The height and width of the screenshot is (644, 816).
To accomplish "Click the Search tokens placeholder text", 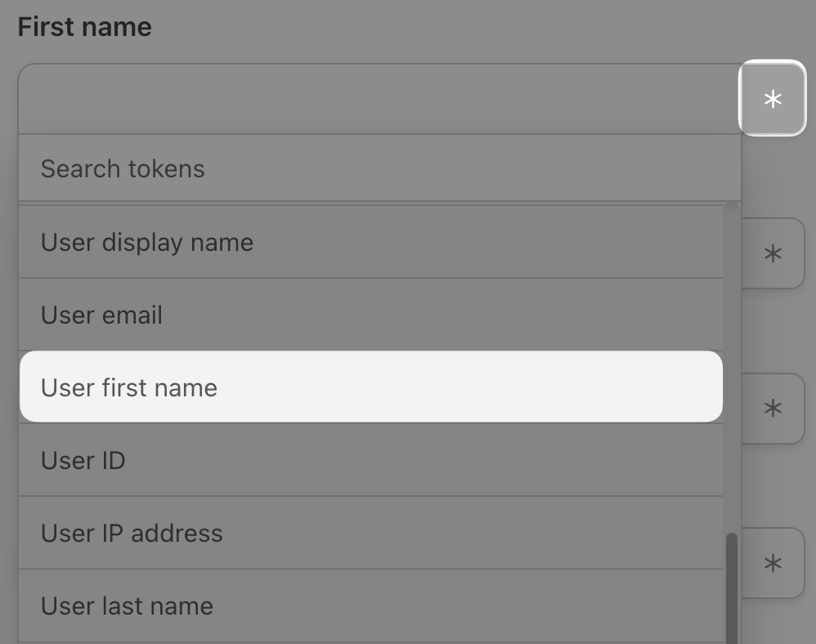I will tap(122, 168).
